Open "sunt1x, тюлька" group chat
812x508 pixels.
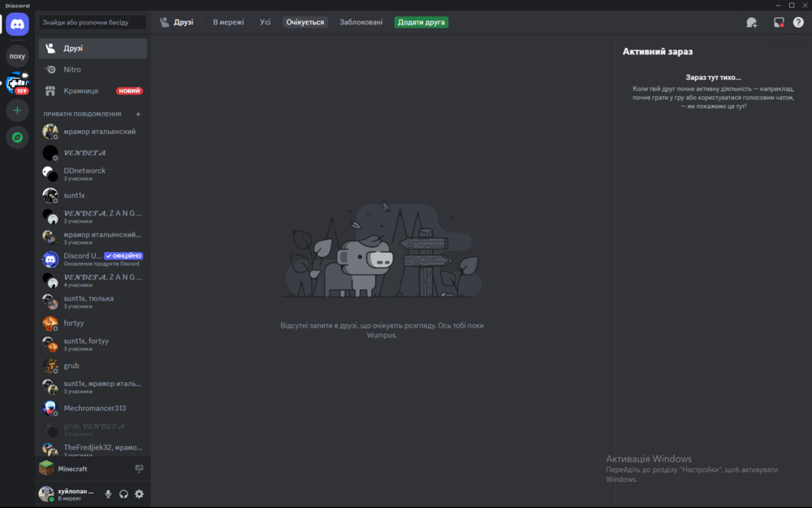click(x=93, y=302)
